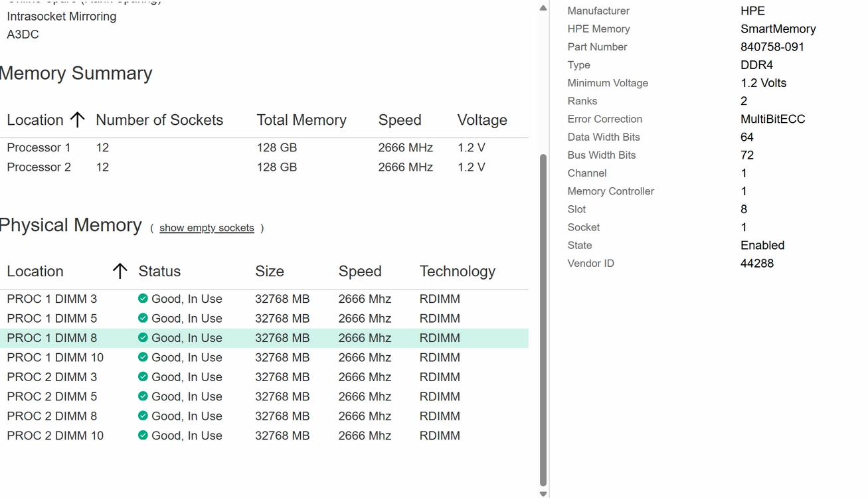Click the Vendor ID value 44288
The width and height of the screenshot is (868, 498).
tap(757, 263)
